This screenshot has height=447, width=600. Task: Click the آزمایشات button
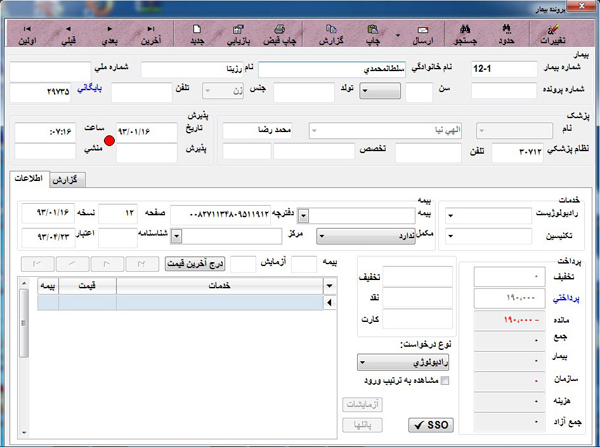pos(362,404)
